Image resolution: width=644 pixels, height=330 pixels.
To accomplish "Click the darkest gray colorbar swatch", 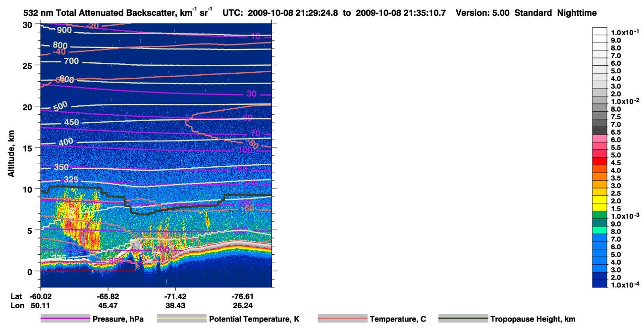I will [x=600, y=132].
